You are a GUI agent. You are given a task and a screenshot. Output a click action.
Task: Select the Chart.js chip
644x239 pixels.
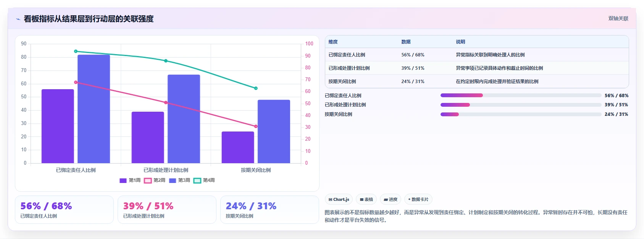click(x=339, y=199)
